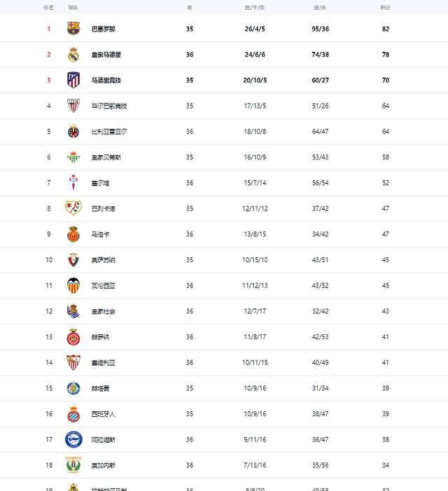448x491 pixels.
Task: Click the Sevilla club badge
Action: (73, 362)
